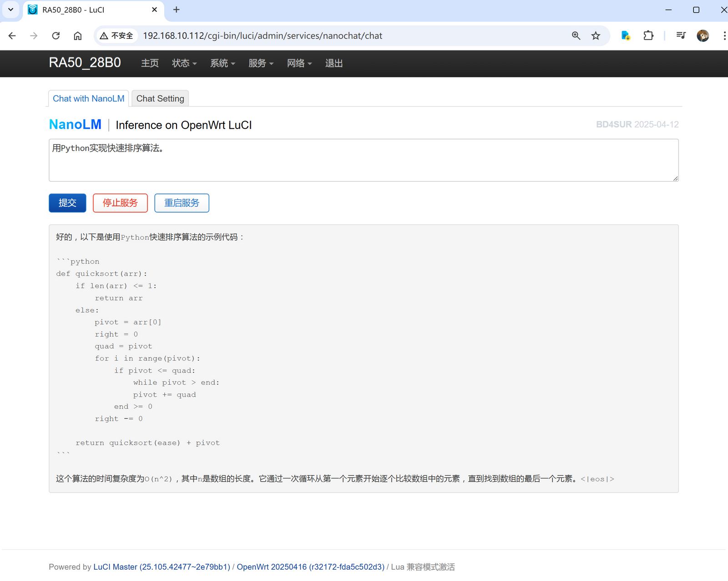Expand the 网络 dropdown menu
The image size is (728, 581).
299,63
